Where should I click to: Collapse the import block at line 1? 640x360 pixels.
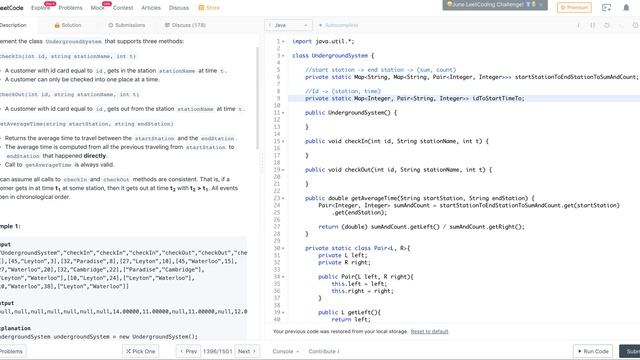[x=284, y=42]
